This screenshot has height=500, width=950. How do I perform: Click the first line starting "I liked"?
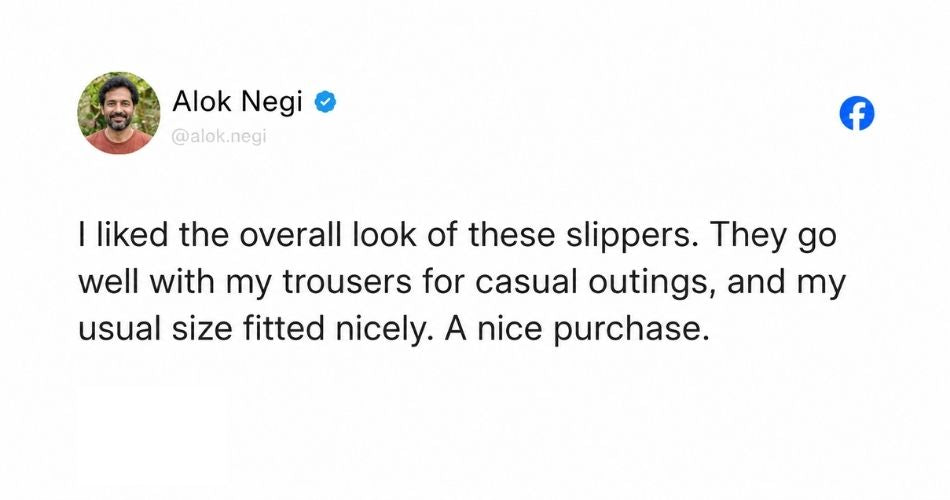point(457,236)
